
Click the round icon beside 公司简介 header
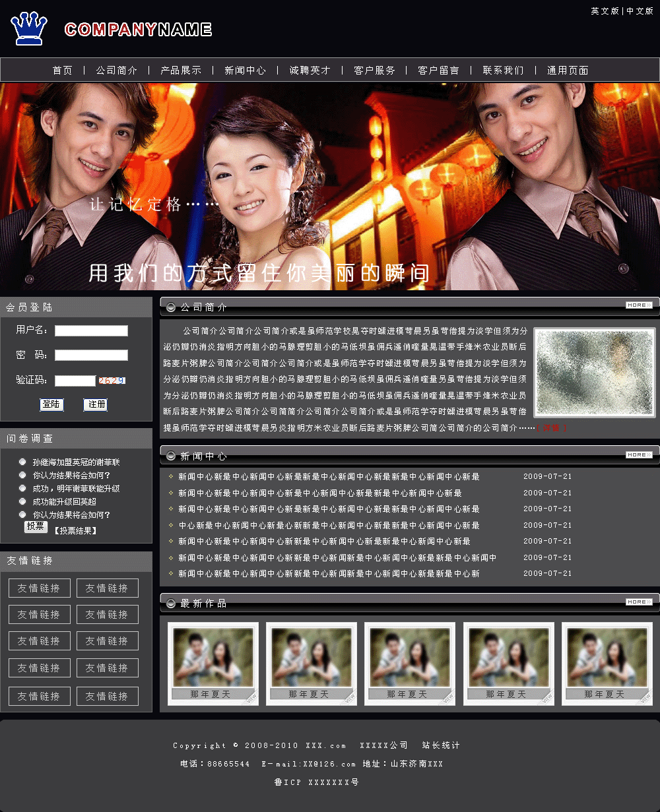[171, 307]
